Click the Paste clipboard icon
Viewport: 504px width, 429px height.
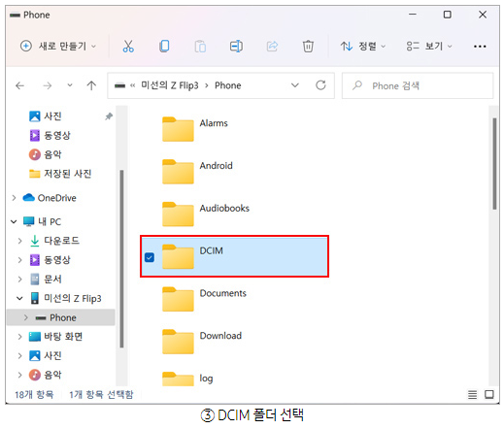coord(200,47)
